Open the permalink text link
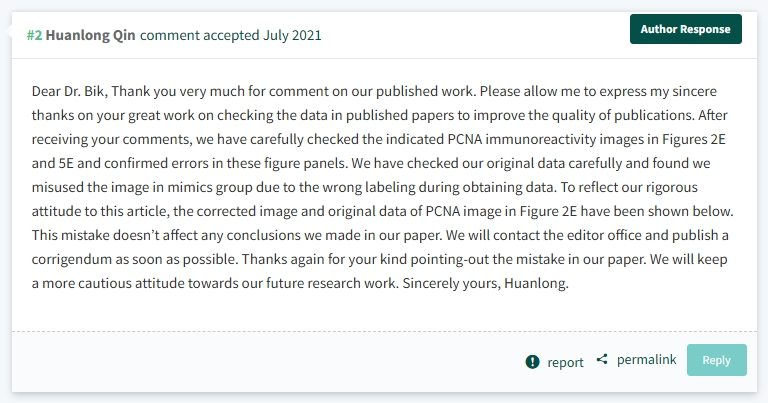The height and width of the screenshot is (403, 768). click(646, 359)
